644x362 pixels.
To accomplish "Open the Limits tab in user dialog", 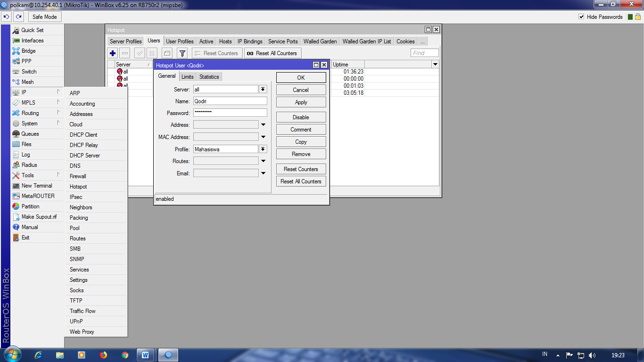I will 188,77.
